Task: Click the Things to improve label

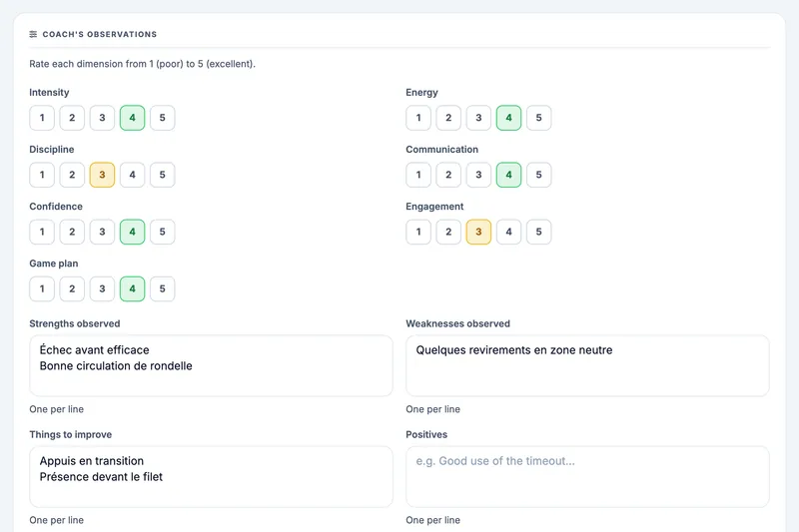Action: 70,435
